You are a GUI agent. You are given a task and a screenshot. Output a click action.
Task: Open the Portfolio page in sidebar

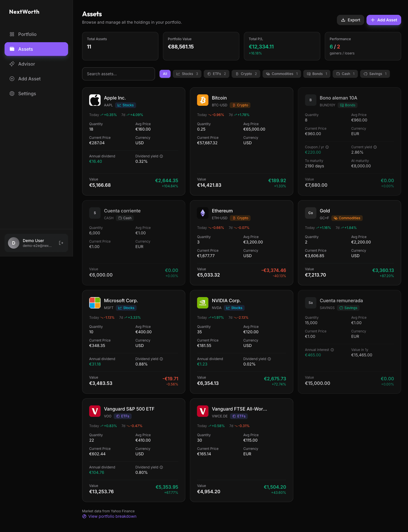(36, 34)
